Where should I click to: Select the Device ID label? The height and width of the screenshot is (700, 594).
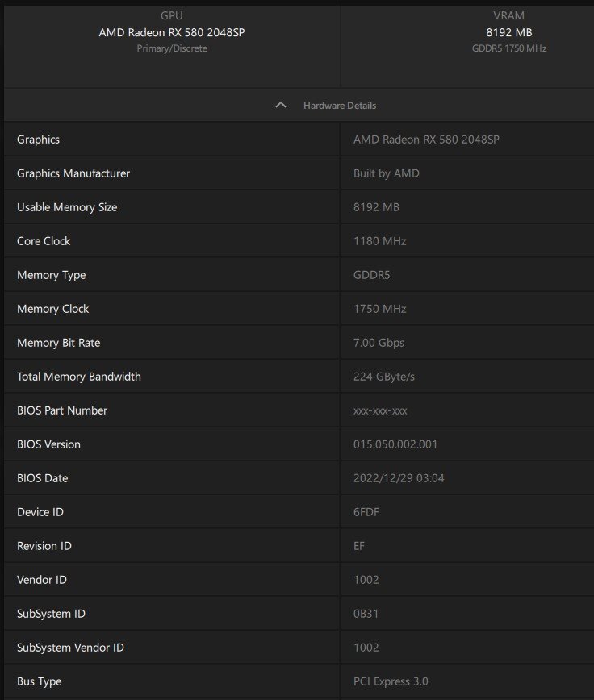tap(40, 513)
